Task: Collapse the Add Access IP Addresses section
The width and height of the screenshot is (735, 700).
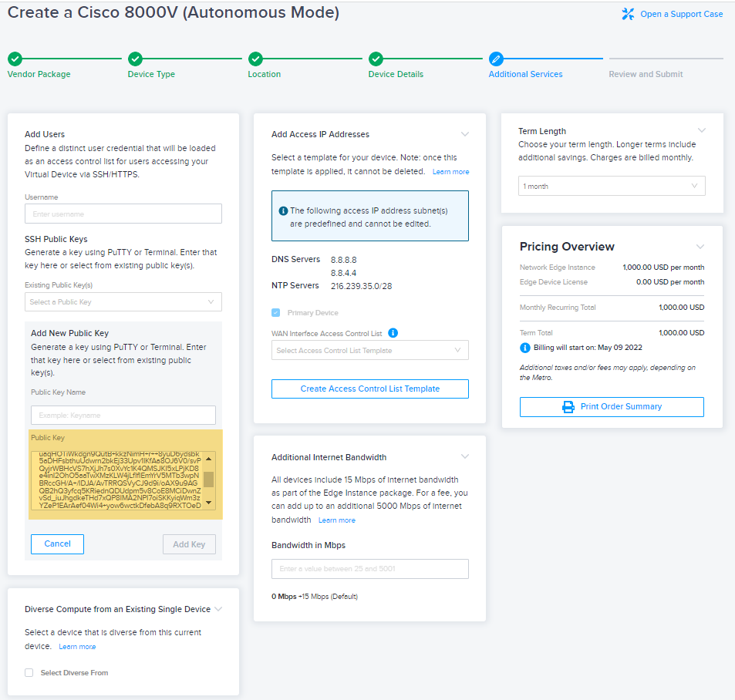Action: [x=465, y=134]
